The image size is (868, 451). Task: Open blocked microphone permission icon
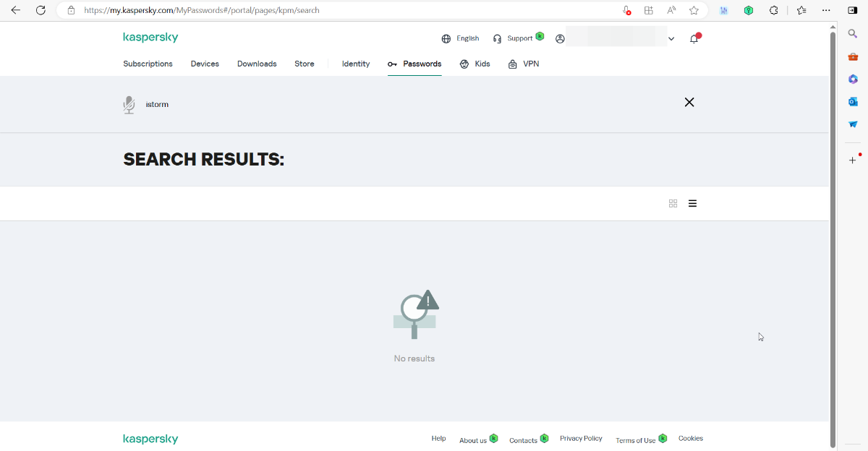pos(627,11)
